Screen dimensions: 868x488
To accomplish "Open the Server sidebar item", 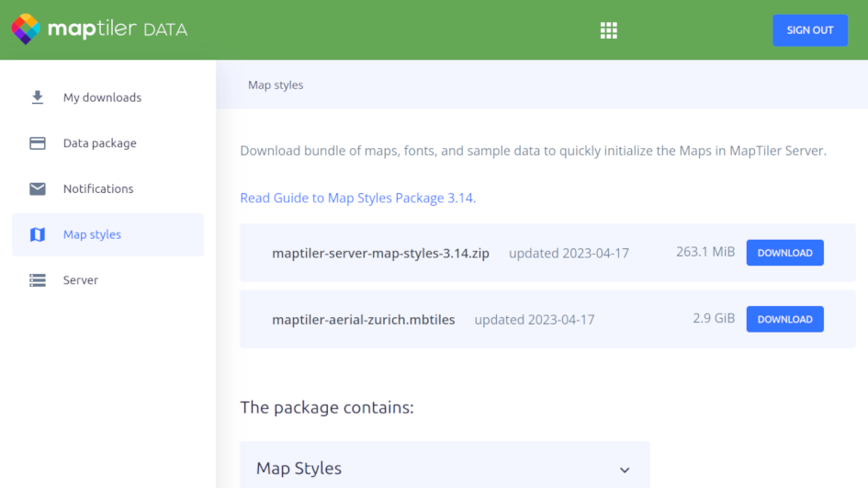I will tap(81, 280).
